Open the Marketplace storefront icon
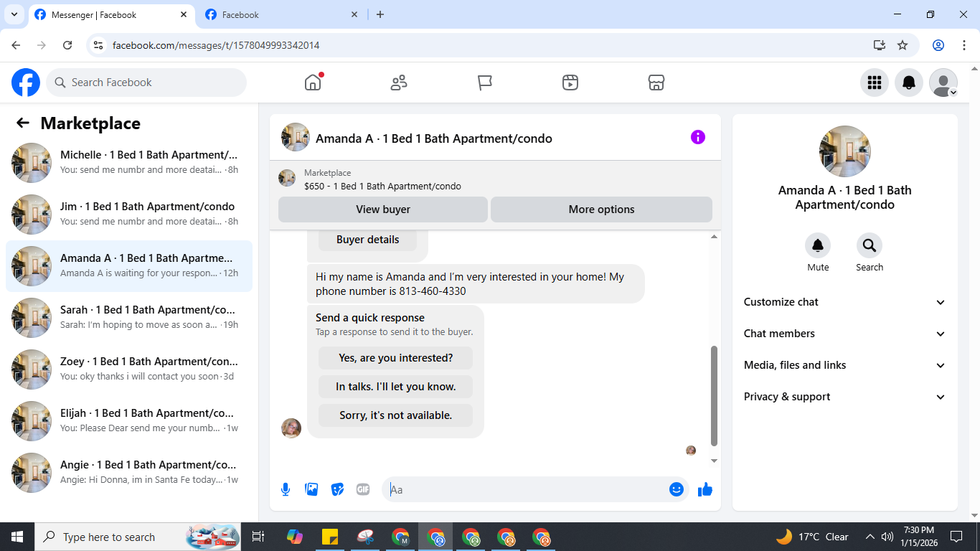 click(656, 83)
